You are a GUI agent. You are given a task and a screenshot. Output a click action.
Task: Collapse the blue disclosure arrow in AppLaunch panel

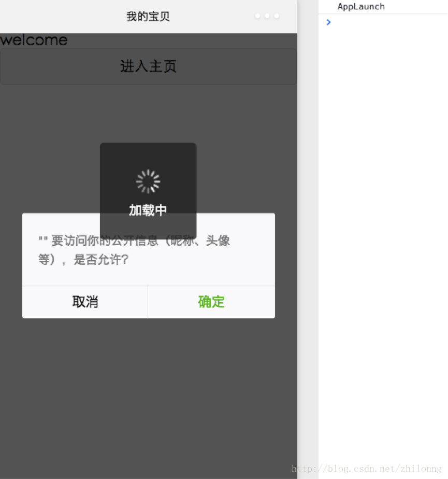(328, 22)
